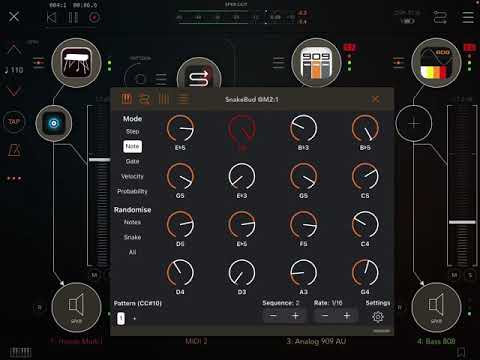480x360 pixels.
Task: Select Gate mode
Action: 132,161
